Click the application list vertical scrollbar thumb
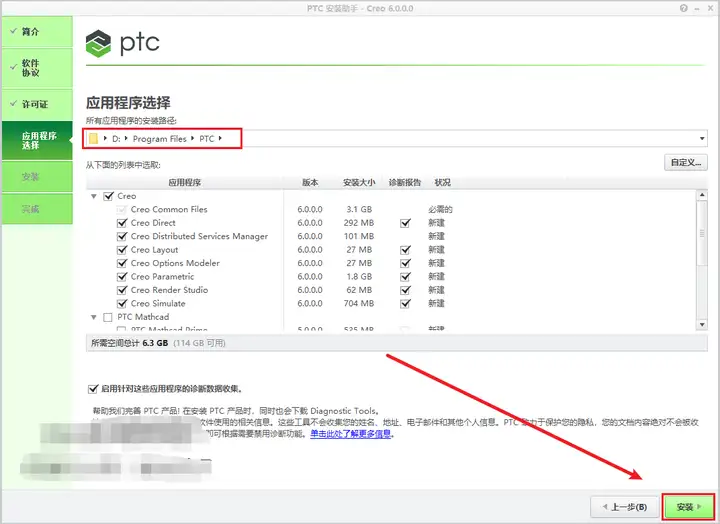720x524 pixels. point(702,233)
